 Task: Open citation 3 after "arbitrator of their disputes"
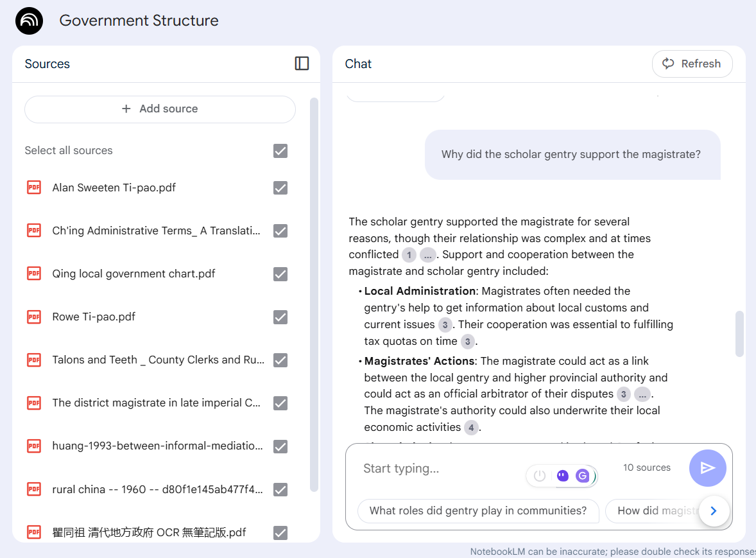tap(623, 394)
